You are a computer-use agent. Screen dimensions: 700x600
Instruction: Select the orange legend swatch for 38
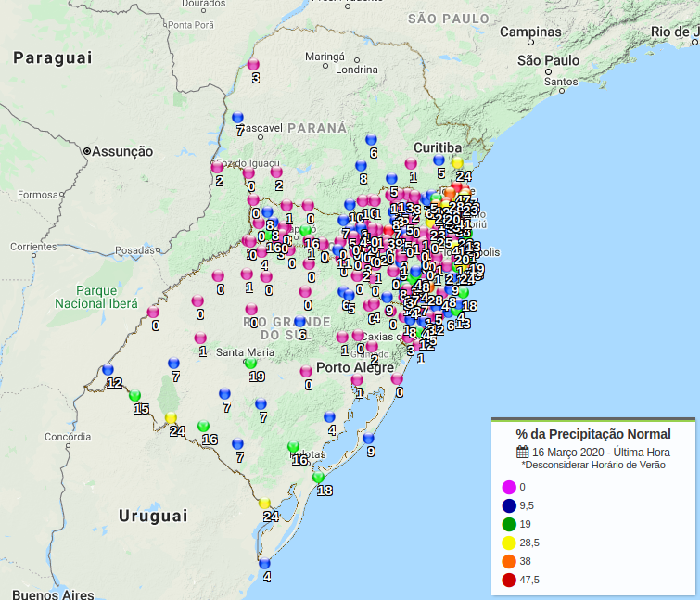[x=509, y=561]
